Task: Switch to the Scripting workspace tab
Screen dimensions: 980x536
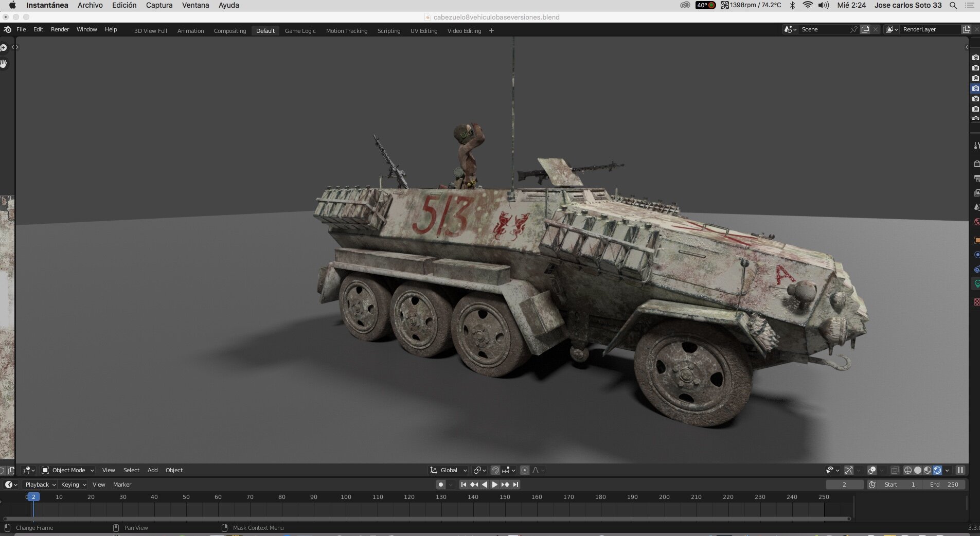Action: tap(389, 31)
